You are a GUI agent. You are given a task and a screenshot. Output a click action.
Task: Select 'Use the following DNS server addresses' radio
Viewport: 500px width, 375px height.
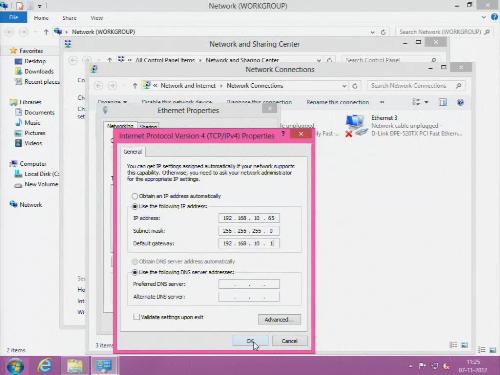[135, 272]
